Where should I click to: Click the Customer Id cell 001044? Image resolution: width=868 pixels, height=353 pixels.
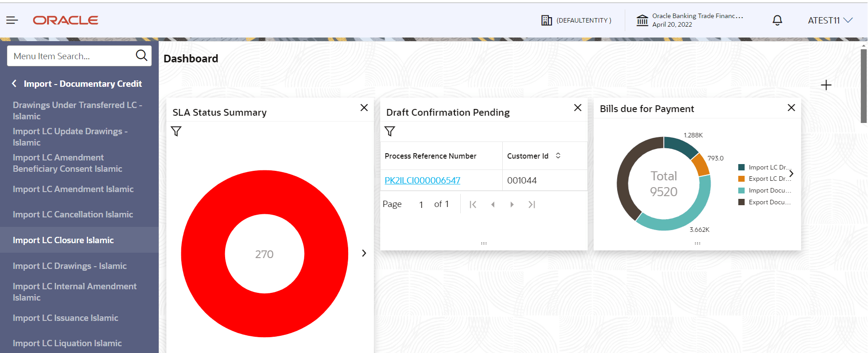pos(522,180)
